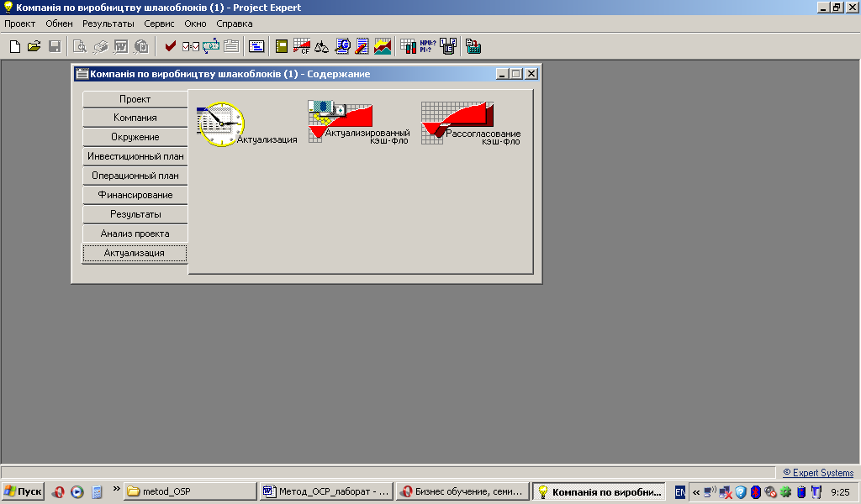Screen dimensions: 861x504
Task: Click the Opera quick launch icon
Action: (58, 492)
